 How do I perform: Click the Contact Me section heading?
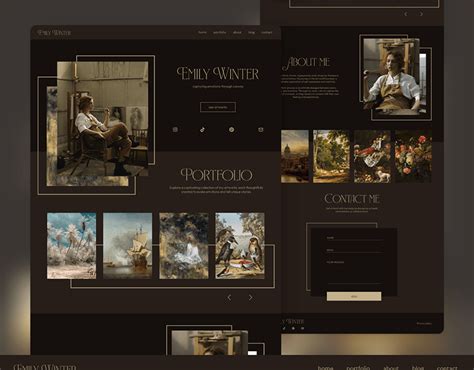tap(352, 199)
